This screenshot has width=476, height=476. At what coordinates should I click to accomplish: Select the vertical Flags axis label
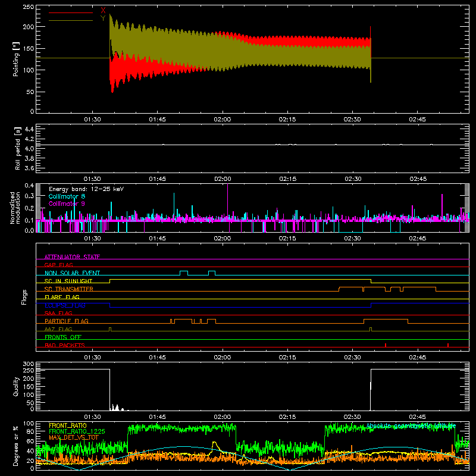coord(24,297)
